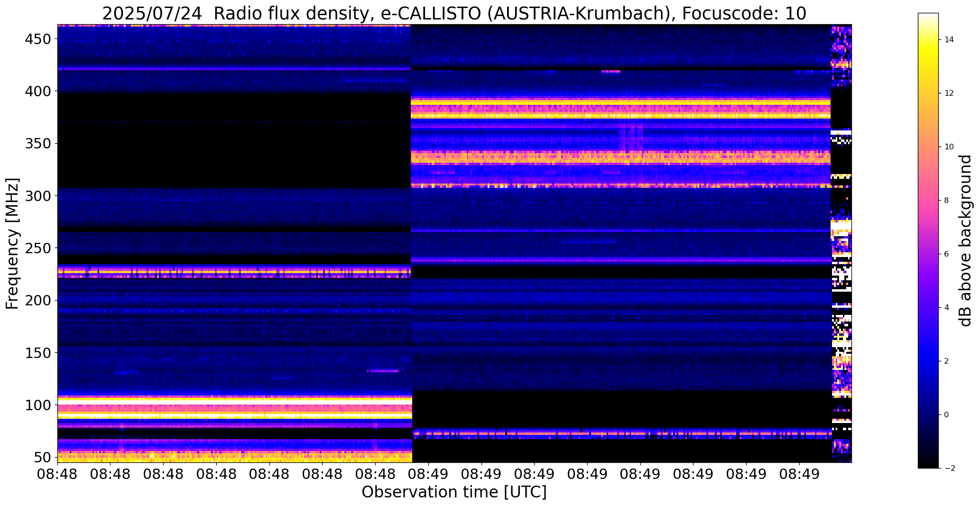Click the 'dB above background' colorbar label

(x=965, y=240)
